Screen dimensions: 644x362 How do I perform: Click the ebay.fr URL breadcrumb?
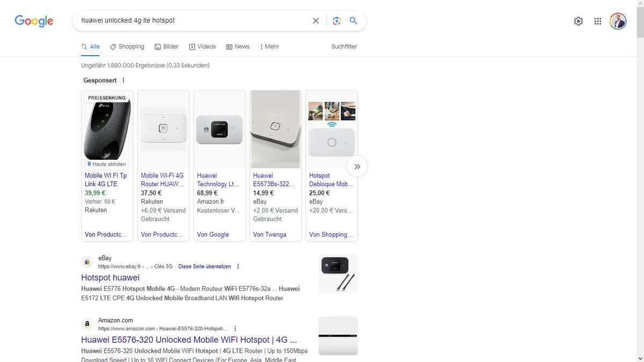pyautogui.click(x=136, y=267)
